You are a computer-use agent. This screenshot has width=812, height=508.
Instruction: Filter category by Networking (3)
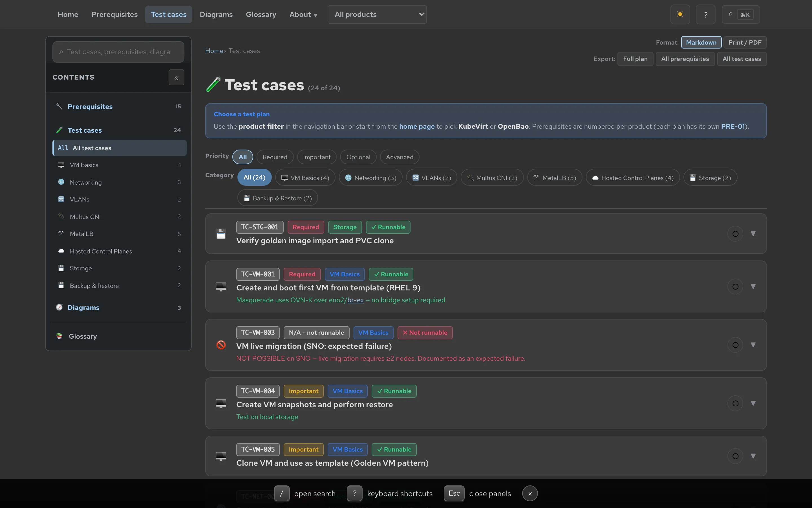370,178
